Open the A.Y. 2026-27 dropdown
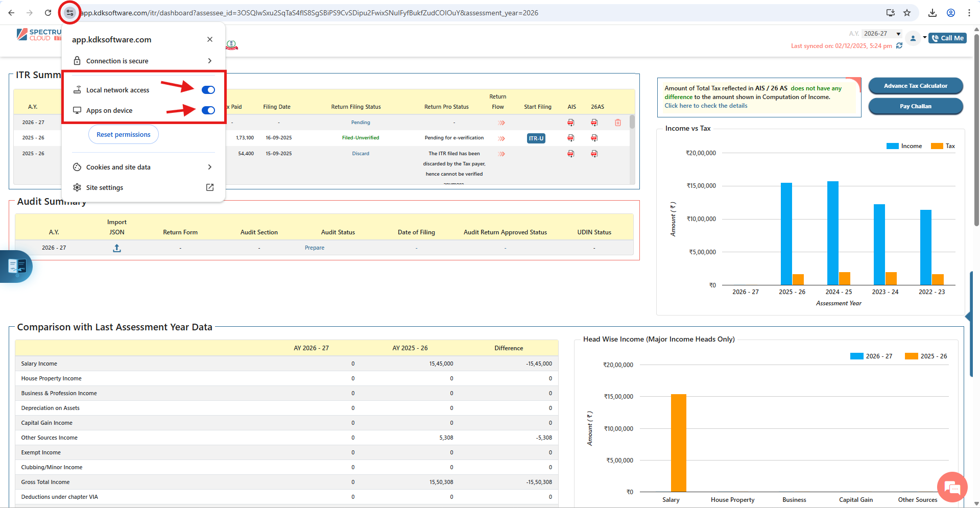This screenshot has height=508, width=980. [882, 34]
